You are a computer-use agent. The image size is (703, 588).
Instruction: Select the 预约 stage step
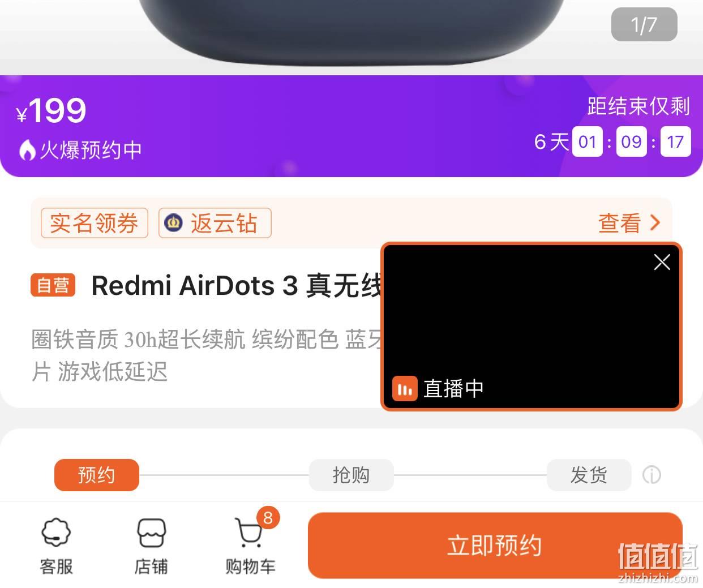coord(96,475)
